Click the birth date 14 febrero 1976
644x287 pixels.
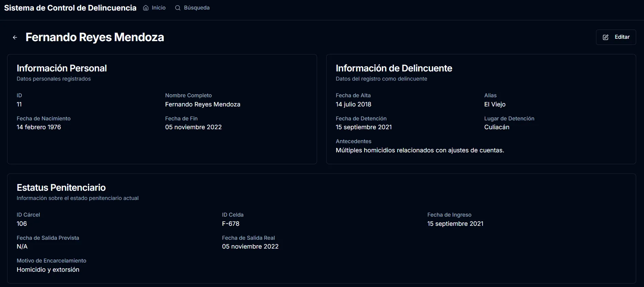pos(39,127)
